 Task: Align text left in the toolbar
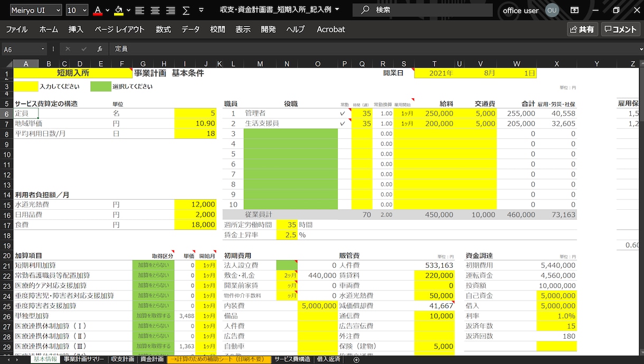click(x=139, y=10)
